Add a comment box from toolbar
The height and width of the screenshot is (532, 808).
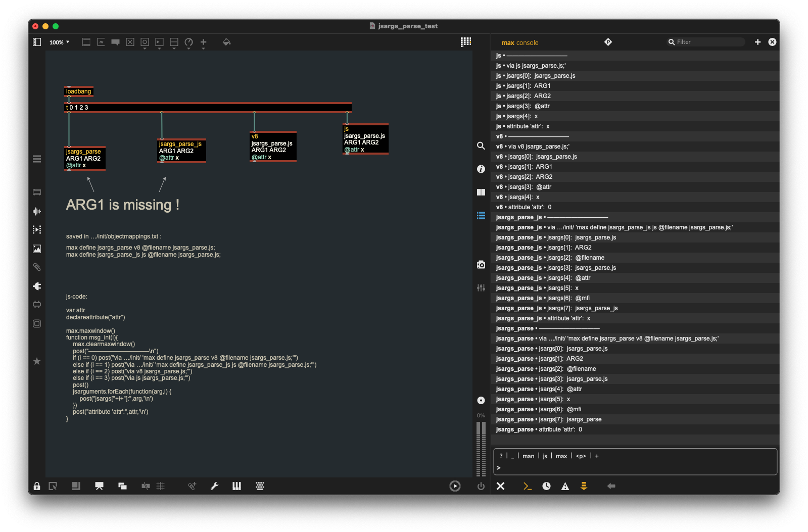pyautogui.click(x=115, y=42)
